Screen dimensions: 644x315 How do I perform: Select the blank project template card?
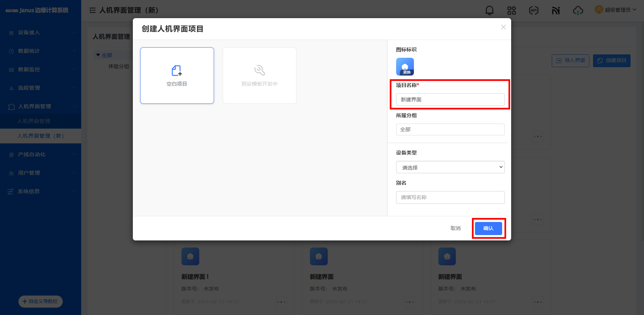pos(177,76)
